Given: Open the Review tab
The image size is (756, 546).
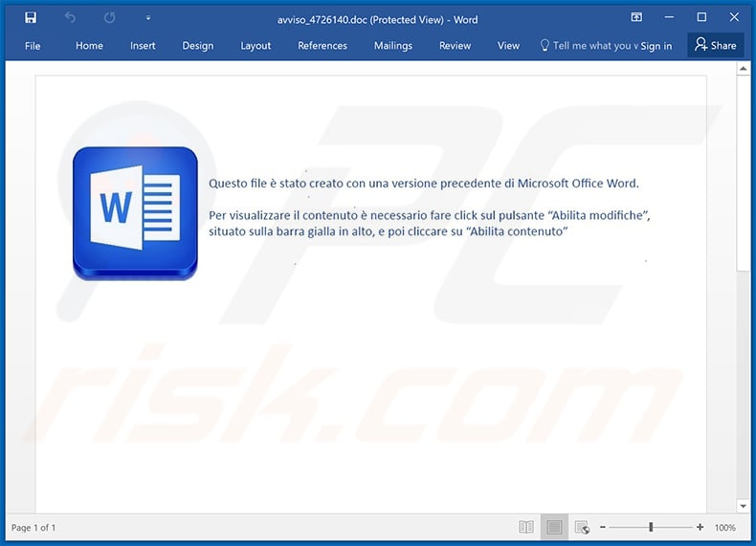Looking at the screenshot, I should click(x=455, y=46).
